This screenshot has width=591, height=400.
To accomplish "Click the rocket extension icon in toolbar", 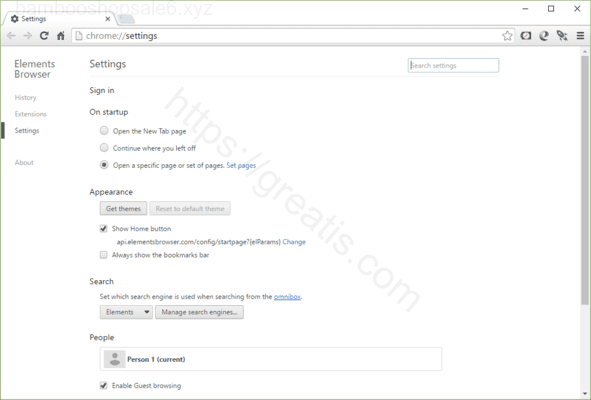I will point(562,36).
